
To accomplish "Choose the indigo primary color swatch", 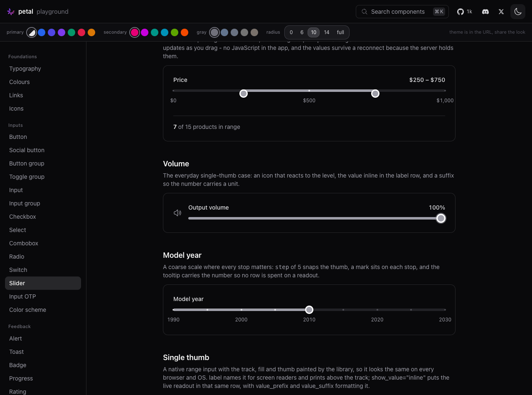I will coord(52,32).
